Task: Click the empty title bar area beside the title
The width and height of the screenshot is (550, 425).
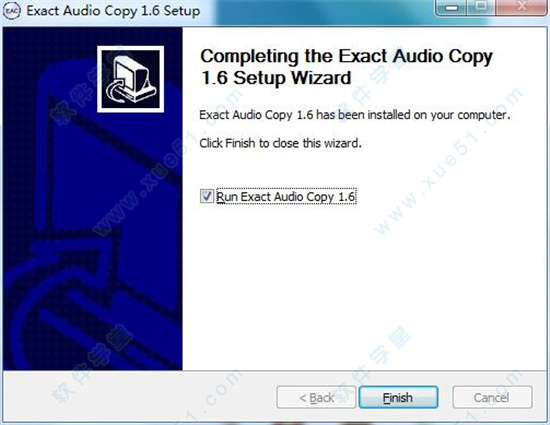Action: point(316,11)
